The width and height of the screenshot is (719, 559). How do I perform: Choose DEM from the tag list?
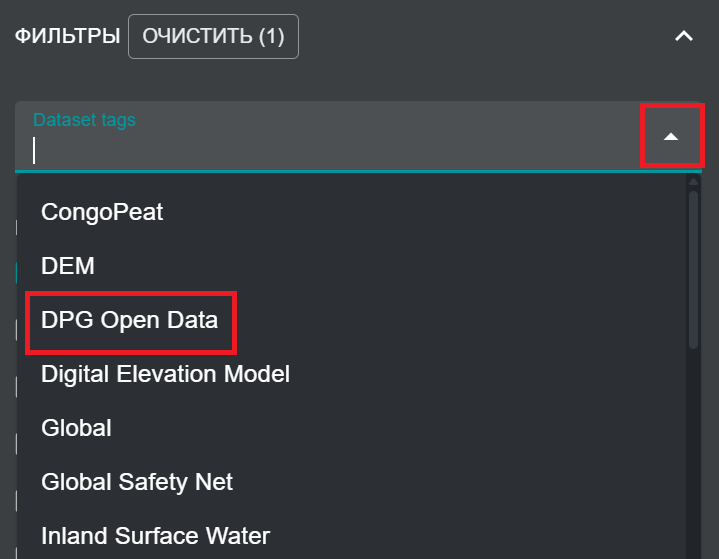pyautogui.click(x=68, y=266)
